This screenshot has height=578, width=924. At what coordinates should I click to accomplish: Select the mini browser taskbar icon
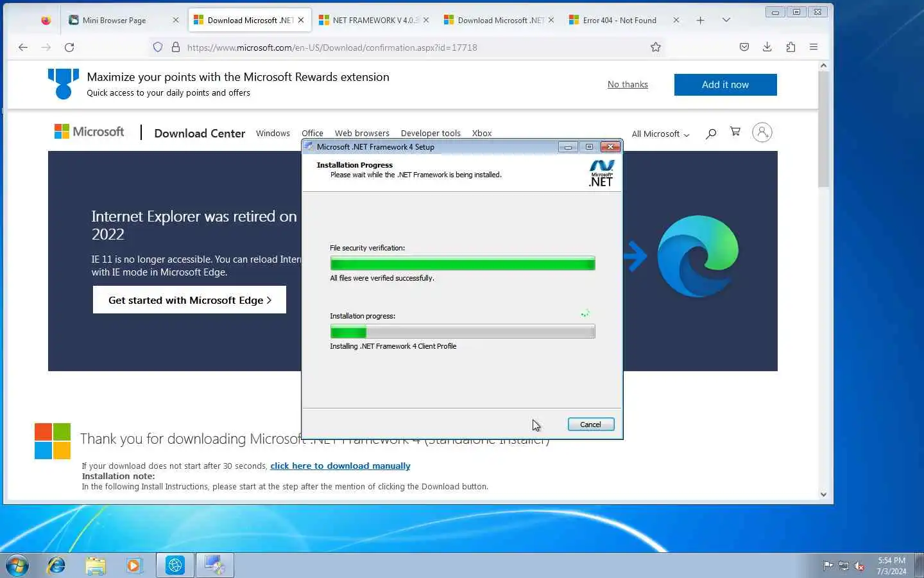pos(175,565)
